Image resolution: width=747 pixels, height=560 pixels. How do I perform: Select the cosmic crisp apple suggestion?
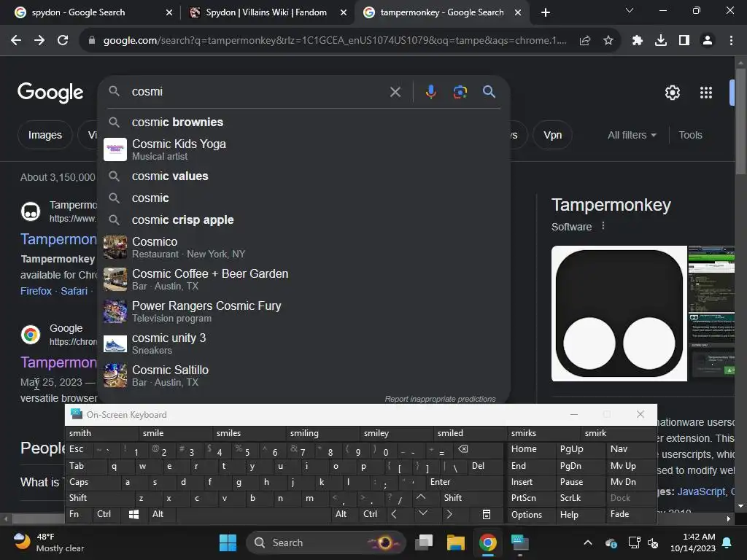(x=303, y=220)
